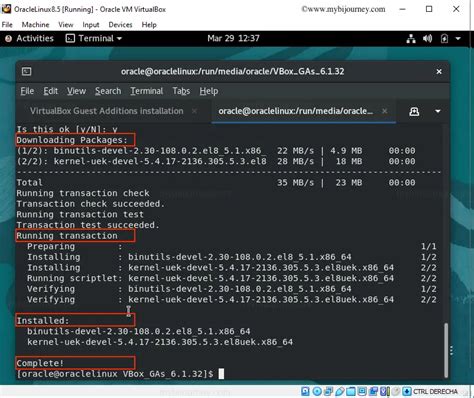The height and width of the screenshot is (398, 474).
Task: Click the optical disc status icon
Action: [x=317, y=391]
